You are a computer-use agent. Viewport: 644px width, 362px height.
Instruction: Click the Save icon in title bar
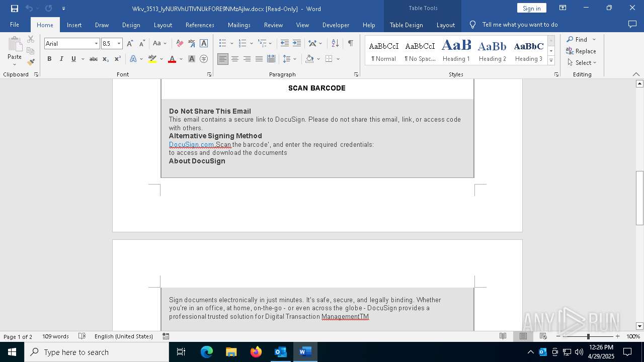(15, 9)
